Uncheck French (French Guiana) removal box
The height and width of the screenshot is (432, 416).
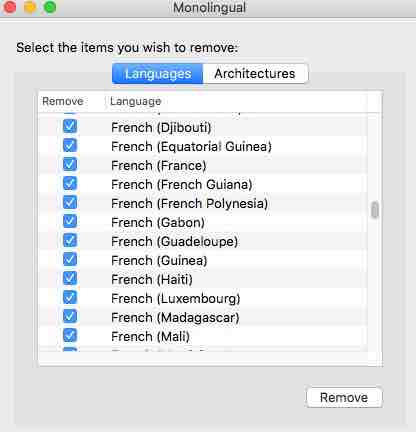(70, 183)
